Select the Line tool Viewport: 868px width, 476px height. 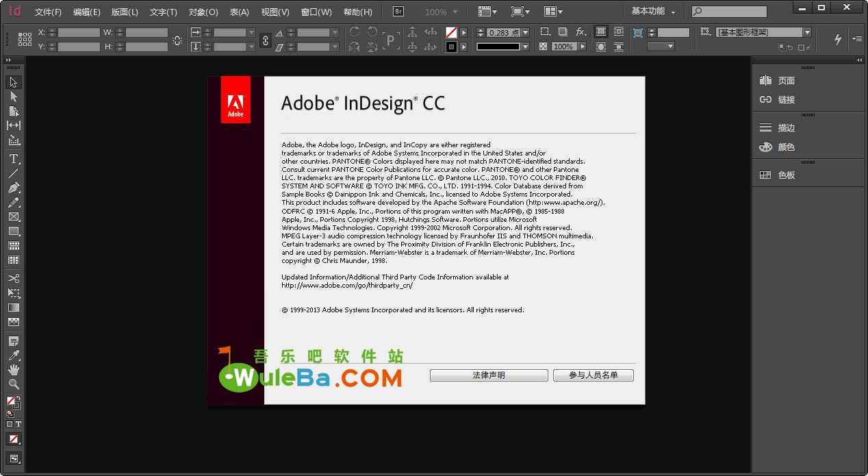tap(14, 173)
